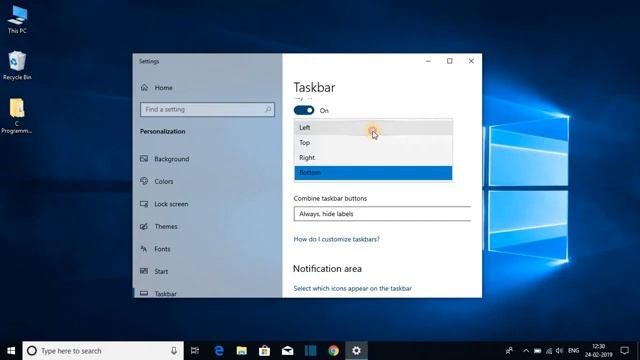The width and height of the screenshot is (640, 360).
Task: Click the Lock screen sidebar icon
Action: (144, 203)
